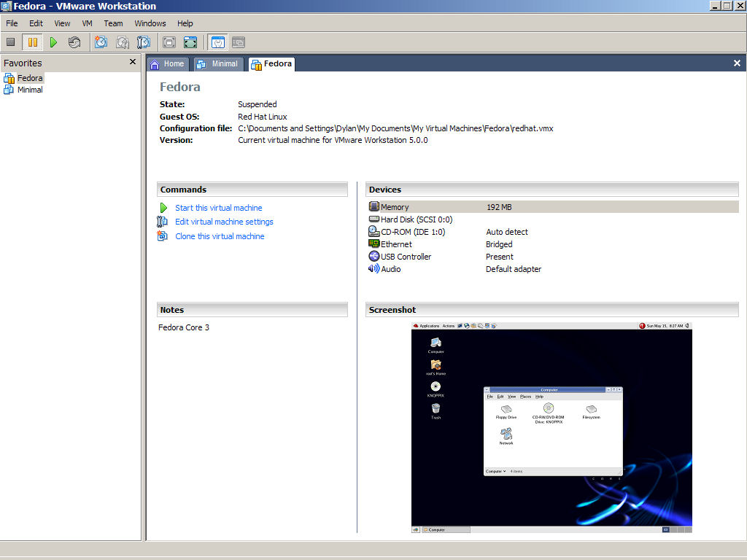Click the Ethernet device icon
747x560 pixels.
click(x=374, y=244)
